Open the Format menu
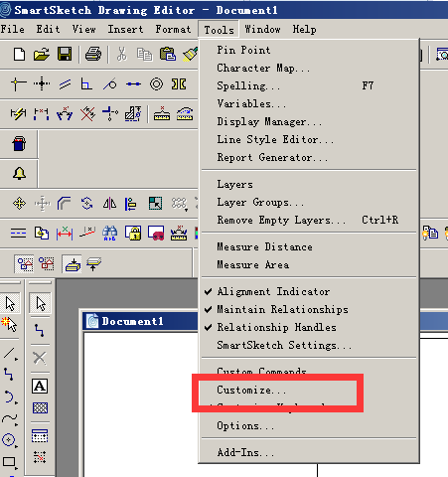Image resolution: width=448 pixels, height=477 pixels. (x=173, y=29)
